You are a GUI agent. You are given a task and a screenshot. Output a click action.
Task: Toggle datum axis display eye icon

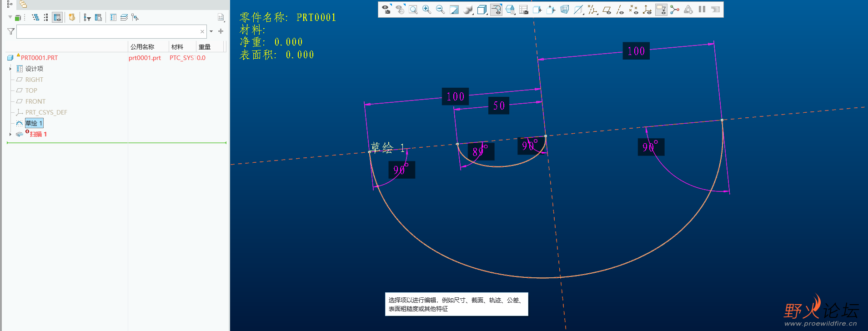tap(620, 10)
